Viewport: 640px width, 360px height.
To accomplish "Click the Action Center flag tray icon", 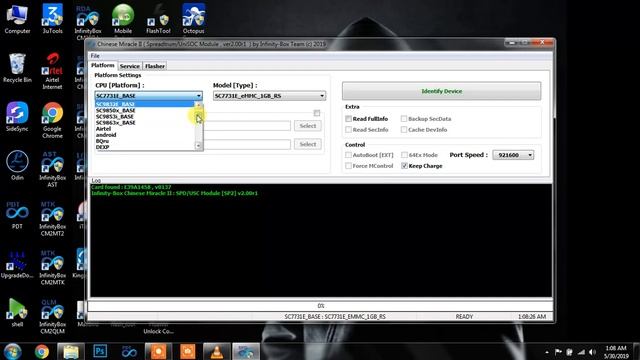I will (558, 352).
